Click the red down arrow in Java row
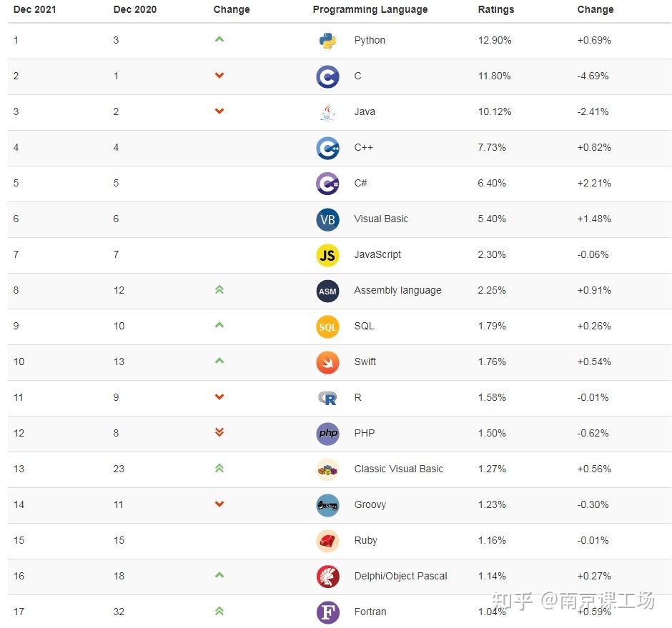The height and width of the screenshot is (628, 672). 219,111
